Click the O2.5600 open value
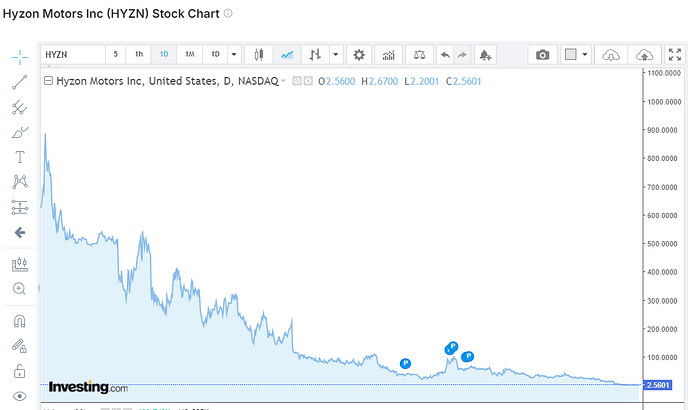Image resolution: width=690 pixels, height=410 pixels. (337, 81)
